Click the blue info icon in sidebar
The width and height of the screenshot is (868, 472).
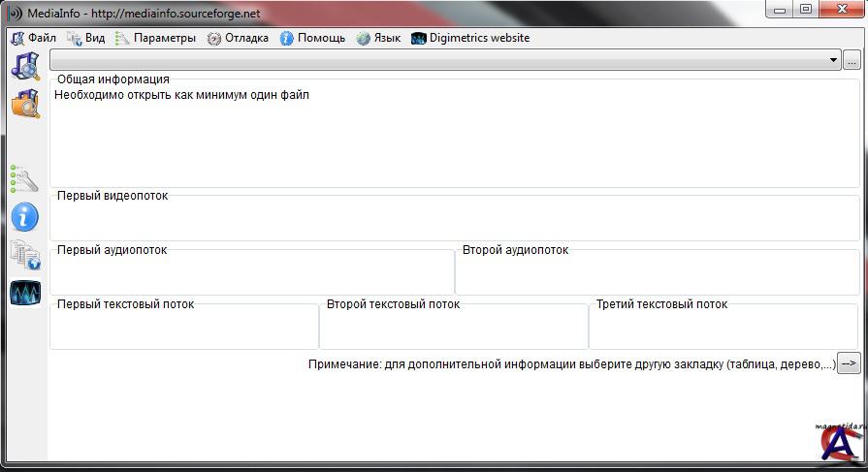coord(24,216)
